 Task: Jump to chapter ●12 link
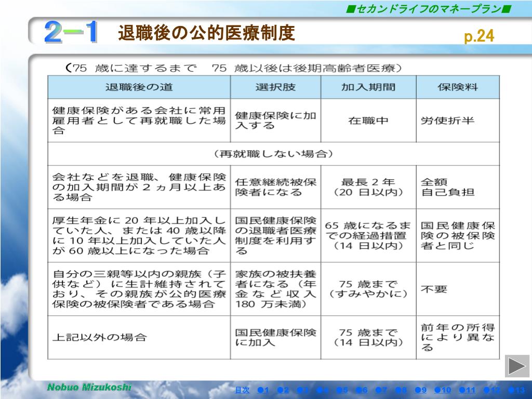(492, 390)
